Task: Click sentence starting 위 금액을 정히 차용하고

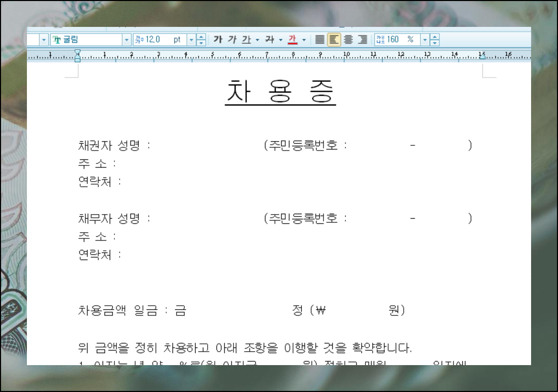Action: tap(245, 348)
